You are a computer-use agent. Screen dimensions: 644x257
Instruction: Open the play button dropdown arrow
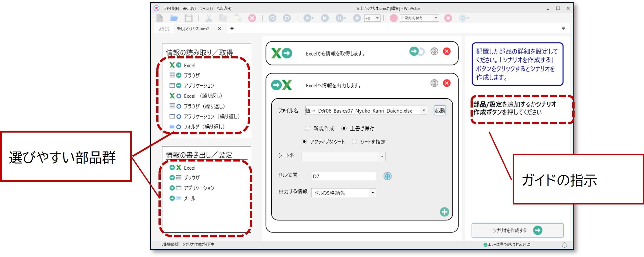coord(313,18)
